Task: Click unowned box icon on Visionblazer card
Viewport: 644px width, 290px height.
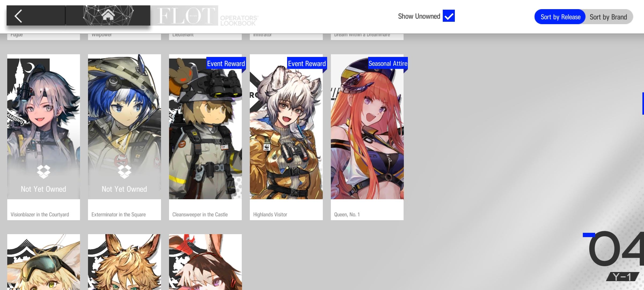Action: [x=43, y=172]
